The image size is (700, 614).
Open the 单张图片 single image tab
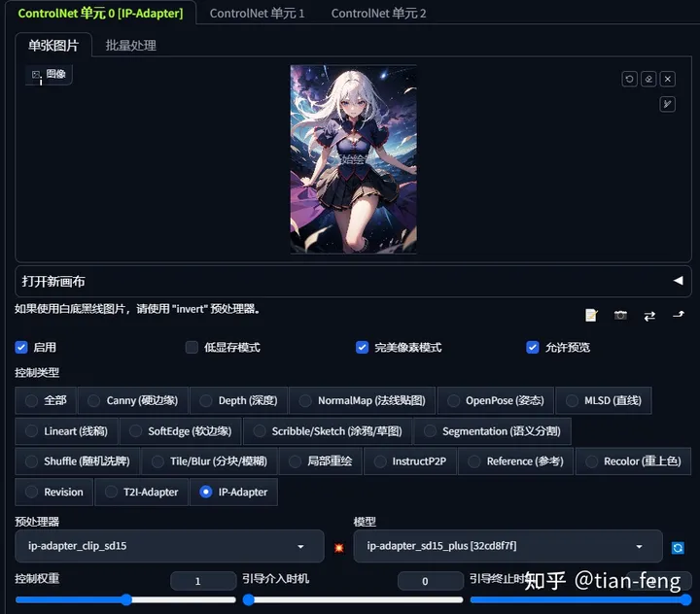click(x=53, y=45)
